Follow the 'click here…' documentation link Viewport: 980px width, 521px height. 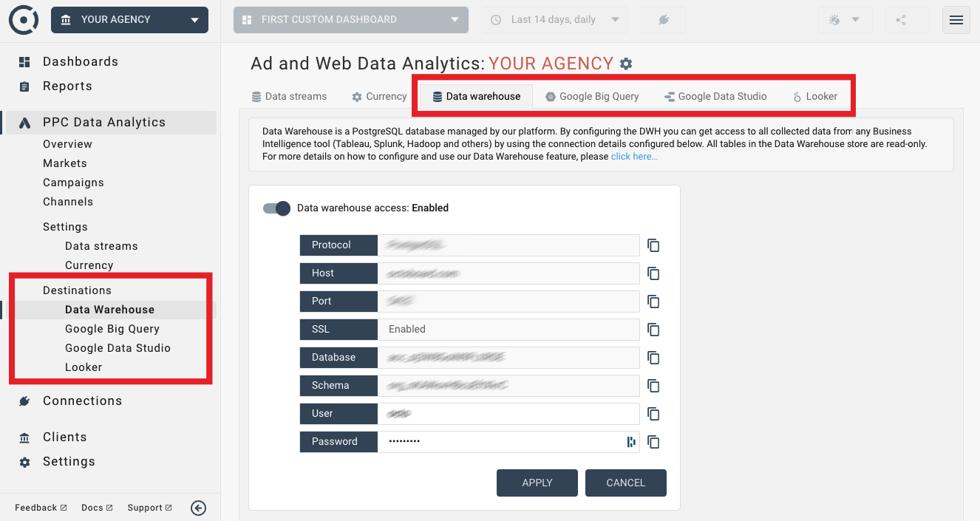coord(634,157)
